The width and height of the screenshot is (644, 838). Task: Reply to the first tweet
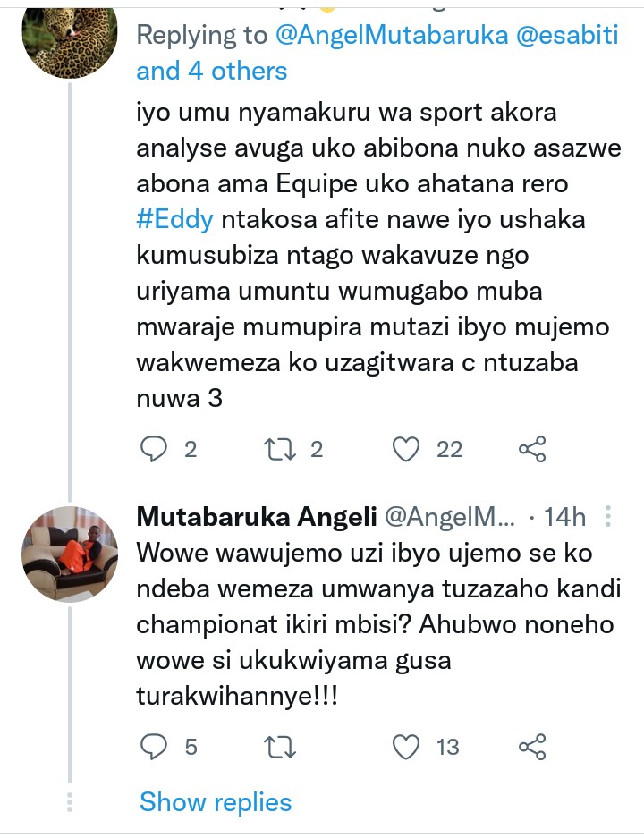pyautogui.click(x=156, y=449)
